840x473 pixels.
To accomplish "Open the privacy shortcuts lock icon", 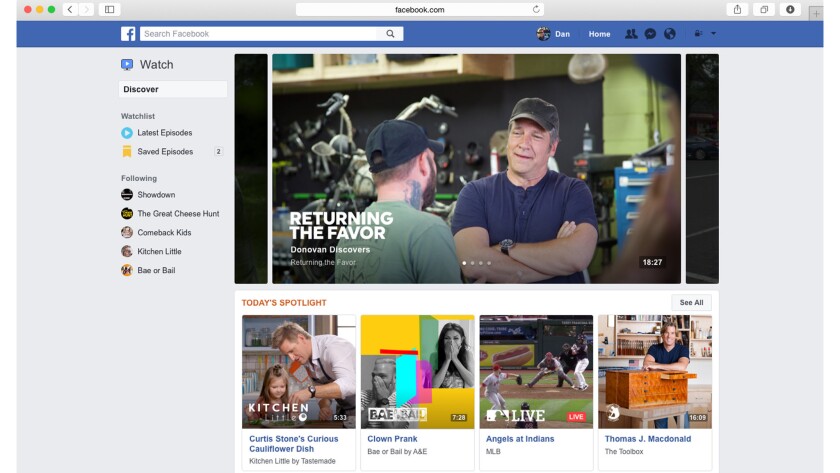I will click(x=698, y=34).
